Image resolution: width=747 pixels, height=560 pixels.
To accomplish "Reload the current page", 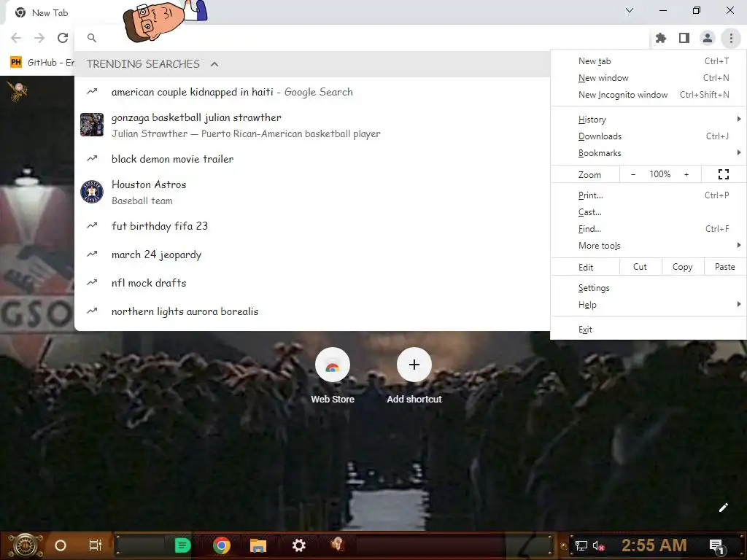I will tap(63, 38).
